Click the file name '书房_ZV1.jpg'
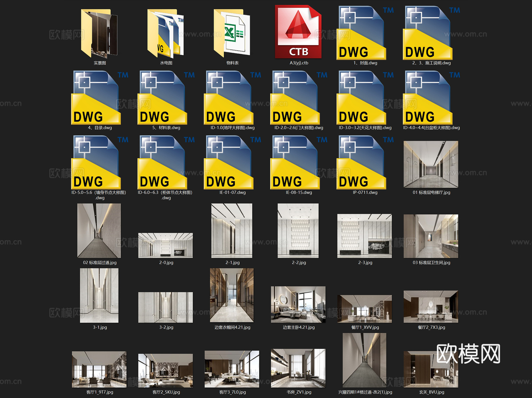The height and width of the screenshot is (398, 532). click(299, 392)
